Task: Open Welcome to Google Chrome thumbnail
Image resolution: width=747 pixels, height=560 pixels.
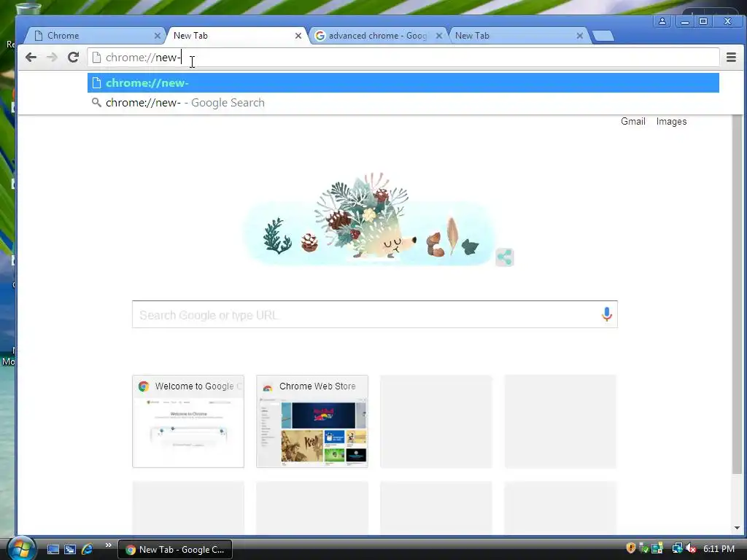Action: point(188,421)
